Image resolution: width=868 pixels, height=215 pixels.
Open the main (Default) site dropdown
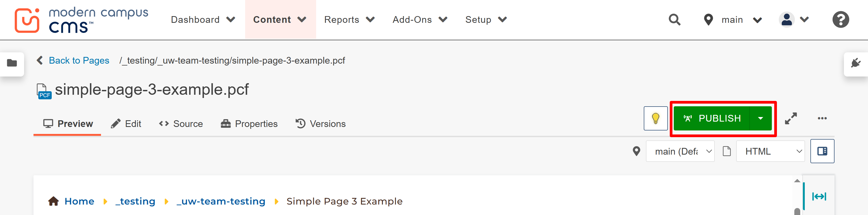click(680, 151)
